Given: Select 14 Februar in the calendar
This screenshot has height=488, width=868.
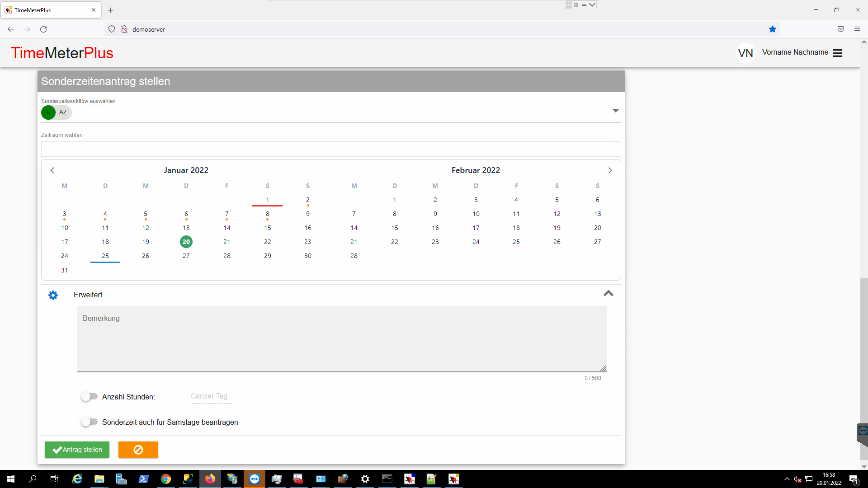Looking at the screenshot, I should (354, 228).
